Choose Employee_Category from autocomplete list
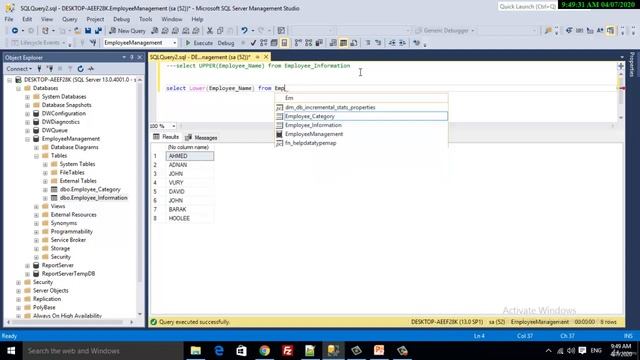Viewport: 640px width, 360px height. pos(362,116)
